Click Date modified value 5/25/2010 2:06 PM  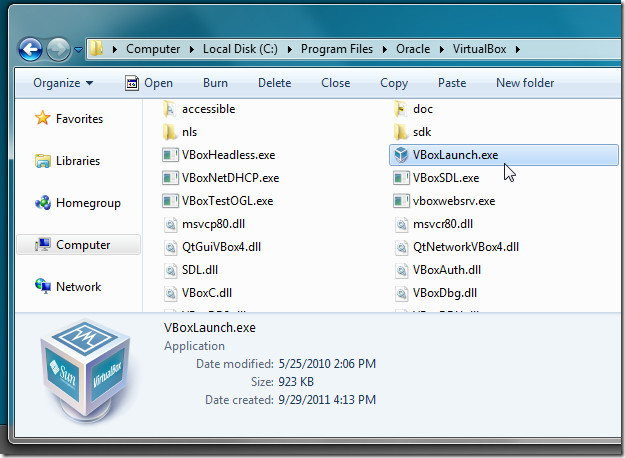pyautogui.click(x=327, y=364)
